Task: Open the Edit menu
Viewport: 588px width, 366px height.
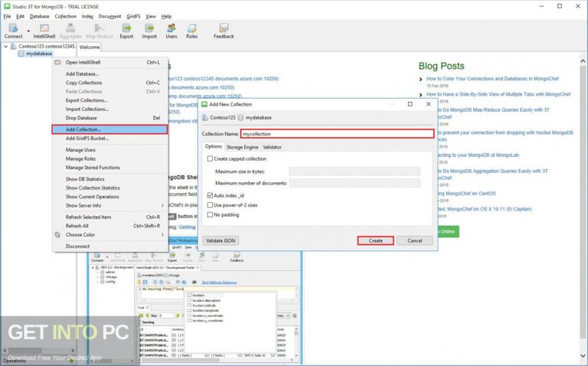Action: click(20, 17)
